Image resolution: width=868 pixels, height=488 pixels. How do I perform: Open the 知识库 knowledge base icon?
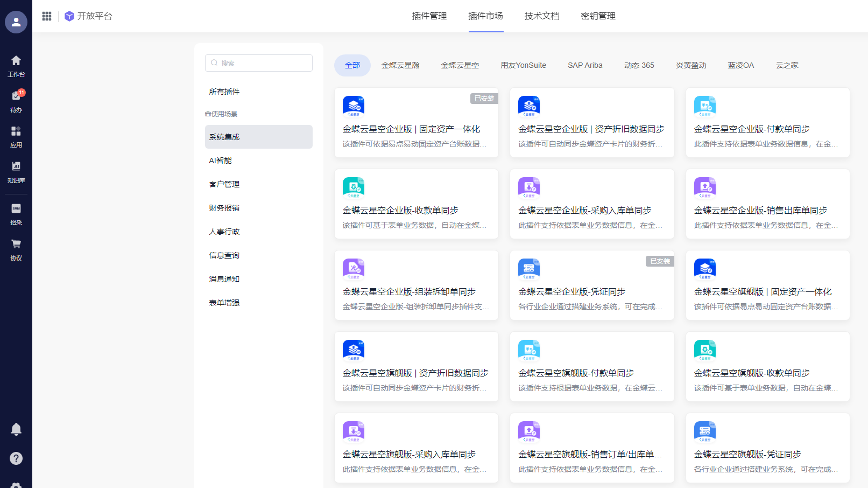tap(16, 172)
